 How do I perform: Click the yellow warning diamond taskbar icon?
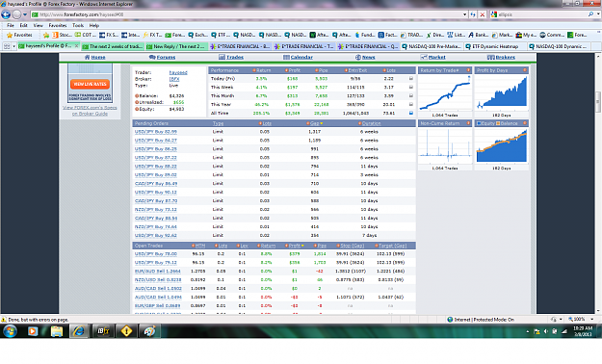(126, 331)
